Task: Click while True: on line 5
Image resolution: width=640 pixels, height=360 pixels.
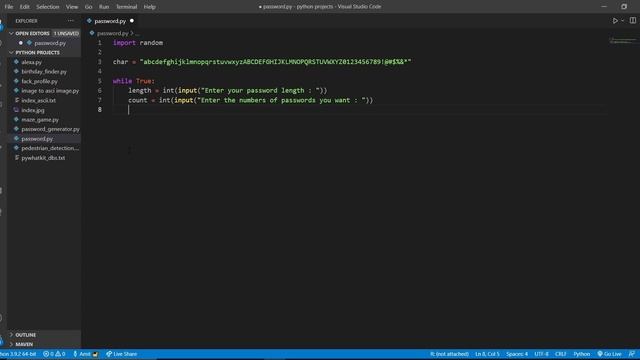Action: pos(133,81)
